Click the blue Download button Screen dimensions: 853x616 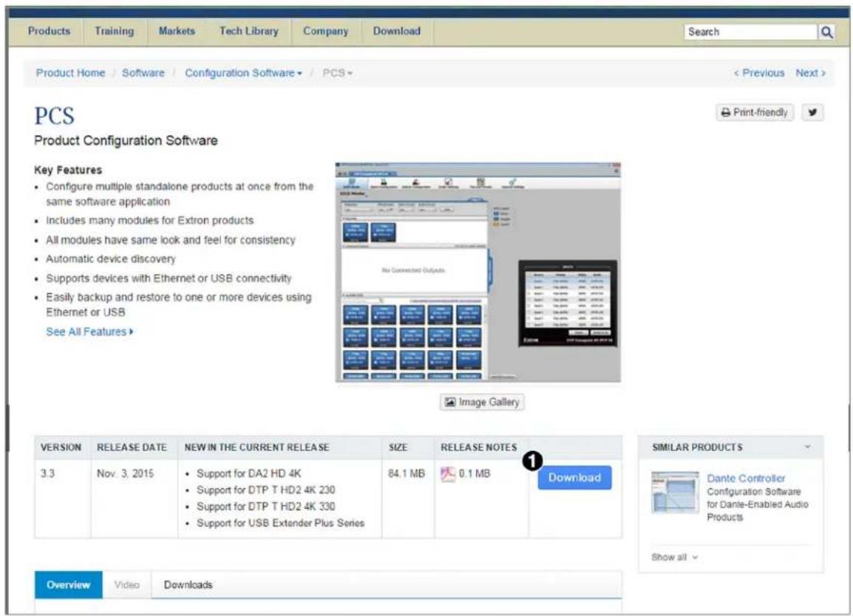pyautogui.click(x=574, y=477)
